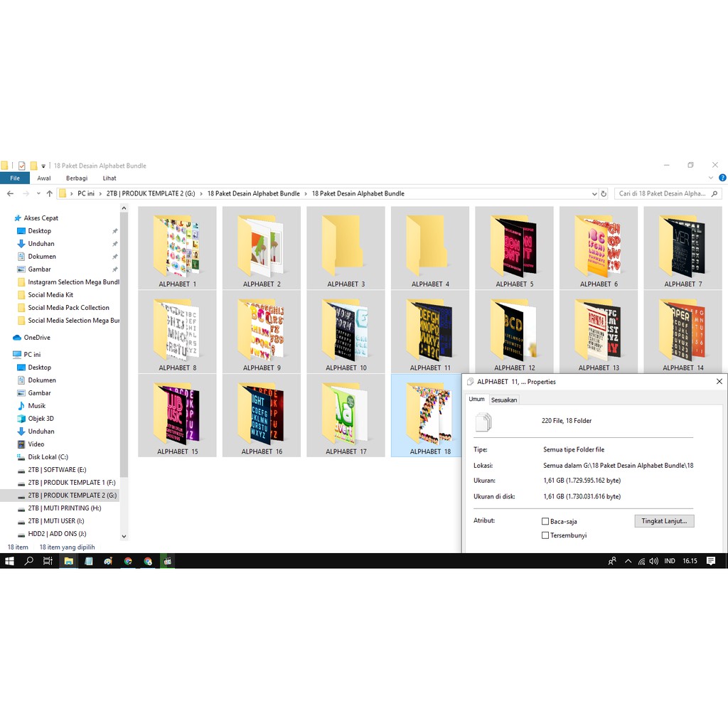Switch to Sesuaikan tab in Properties
Viewport: 728px width, 728px height.
(504, 400)
